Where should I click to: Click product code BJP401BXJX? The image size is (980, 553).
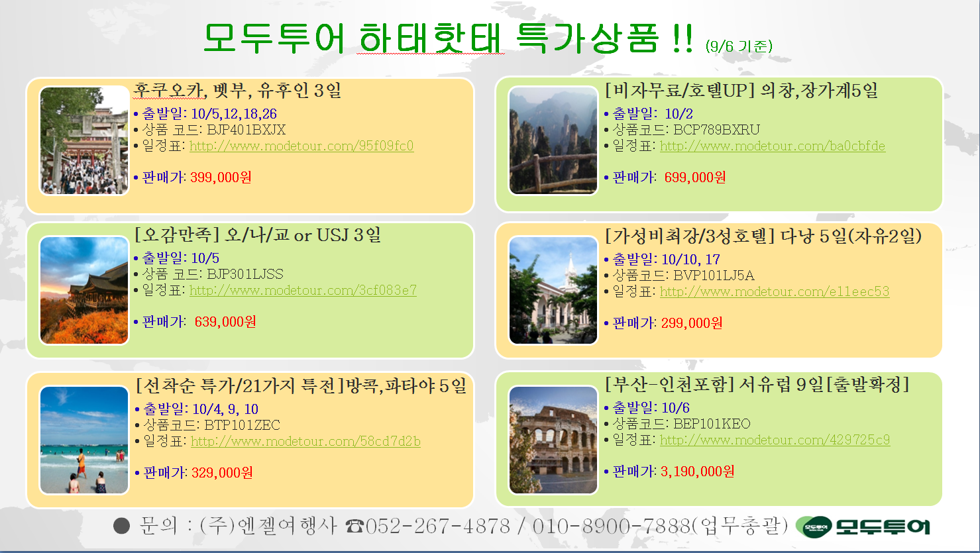click(x=246, y=130)
